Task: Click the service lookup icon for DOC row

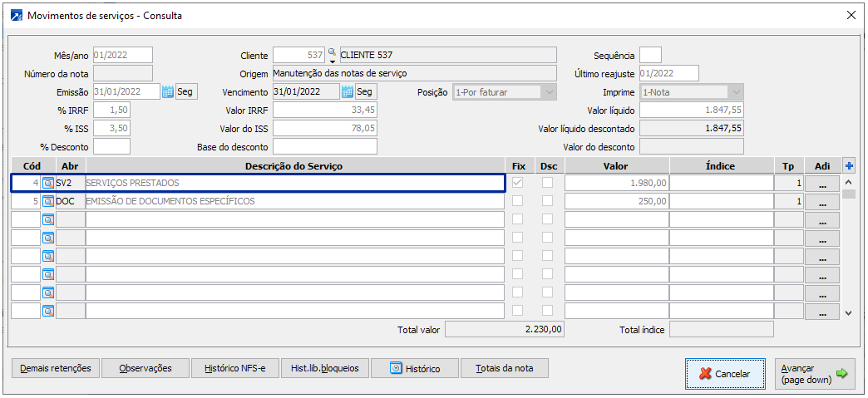Action: click(x=48, y=201)
